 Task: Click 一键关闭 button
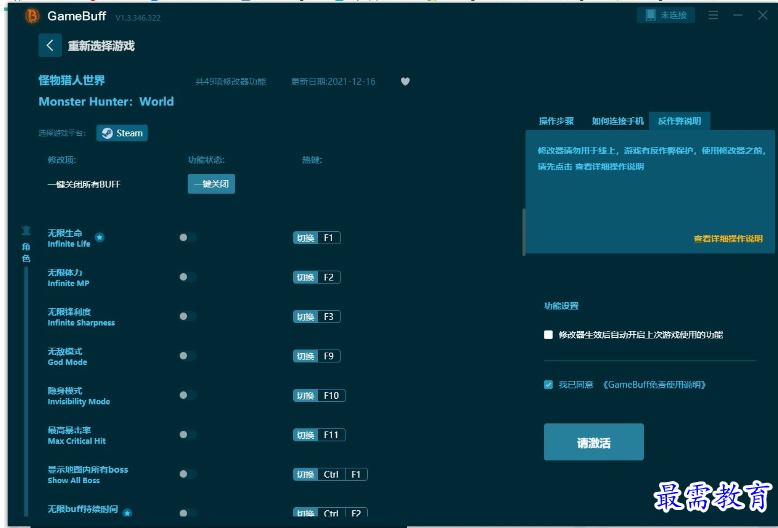click(x=211, y=184)
